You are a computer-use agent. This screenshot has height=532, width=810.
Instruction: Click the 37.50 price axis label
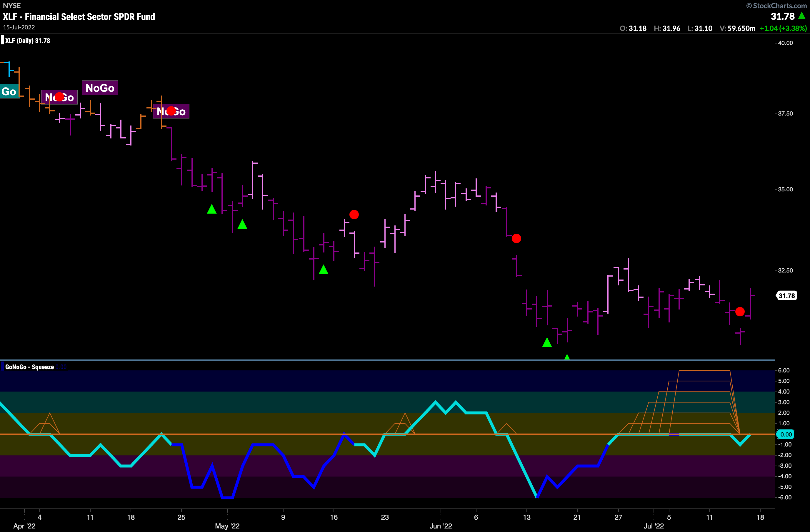tap(785, 114)
